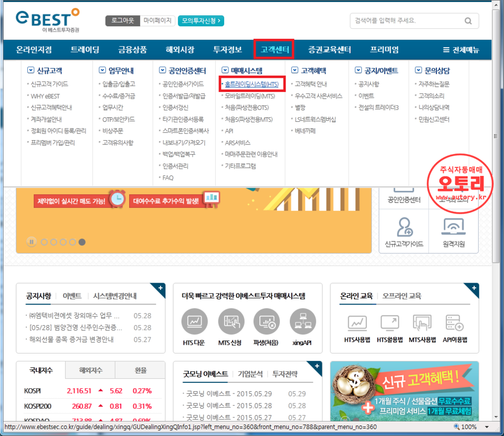Select the first banner slide dot
This screenshot has width=504, height=436.
[44, 242]
